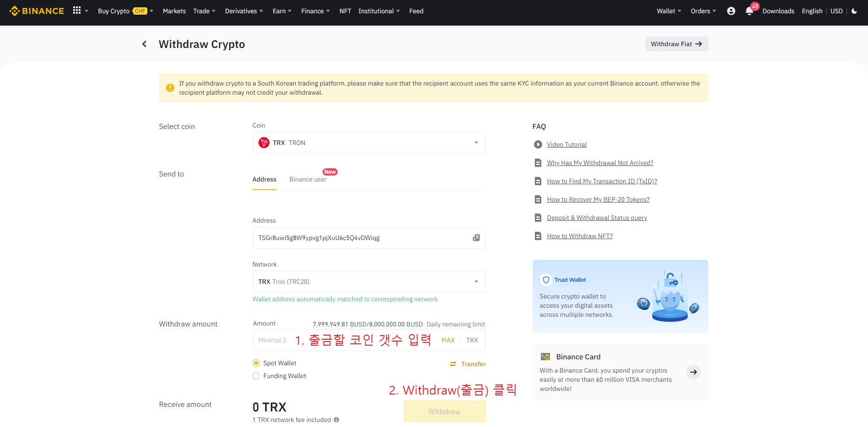Click the Amount input field
Viewport: 868px width, 427px height.
pos(369,340)
